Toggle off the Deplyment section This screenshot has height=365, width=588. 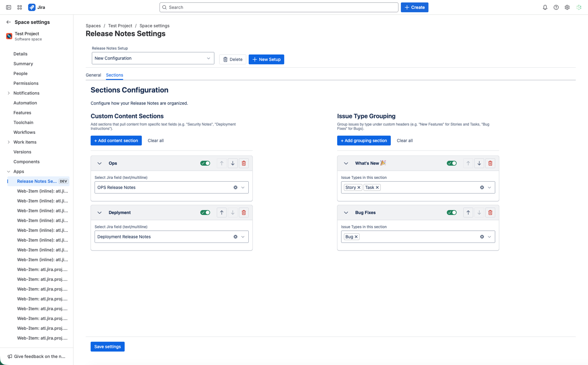205,213
